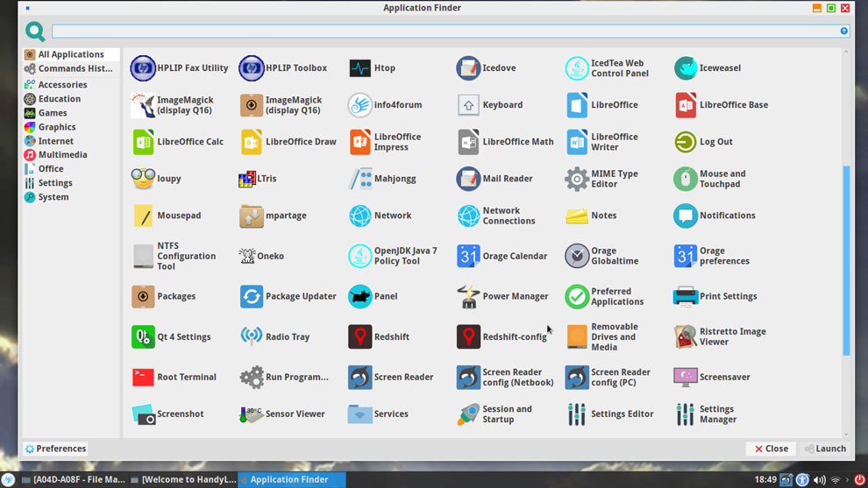Screen dimensions: 868x488
Task: Select LibreOffice Writer icon
Action: (577, 142)
